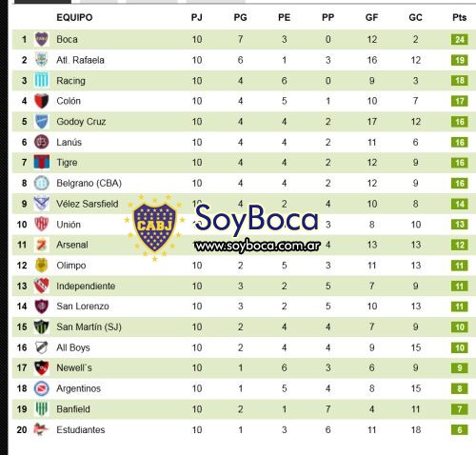Open the Lanús team name link
476x455 pixels.
pyautogui.click(x=69, y=142)
